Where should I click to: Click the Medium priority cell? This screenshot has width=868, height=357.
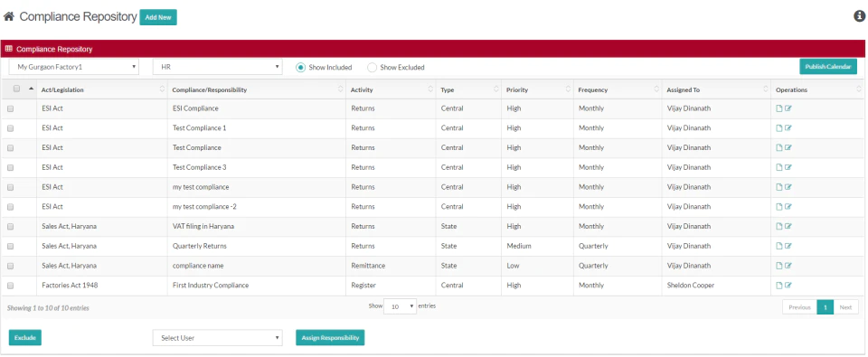(x=537, y=247)
